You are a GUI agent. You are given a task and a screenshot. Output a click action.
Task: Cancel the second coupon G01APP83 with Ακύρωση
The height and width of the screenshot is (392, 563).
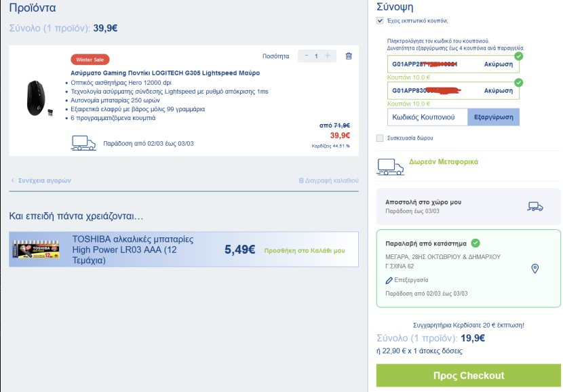[x=499, y=91]
